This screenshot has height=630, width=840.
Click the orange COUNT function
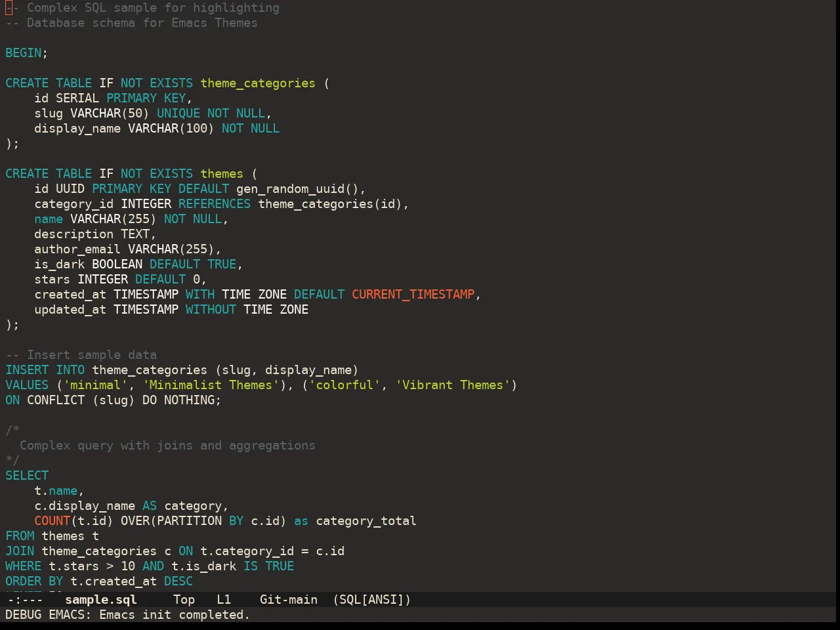click(52, 521)
